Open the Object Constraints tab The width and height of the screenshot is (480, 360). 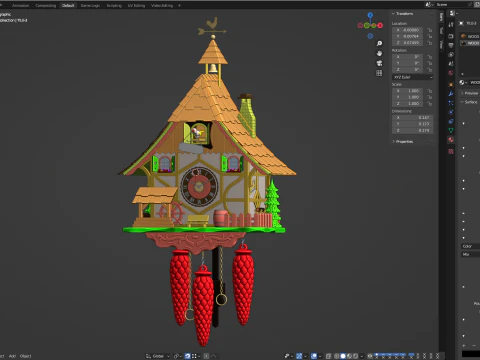(451, 121)
